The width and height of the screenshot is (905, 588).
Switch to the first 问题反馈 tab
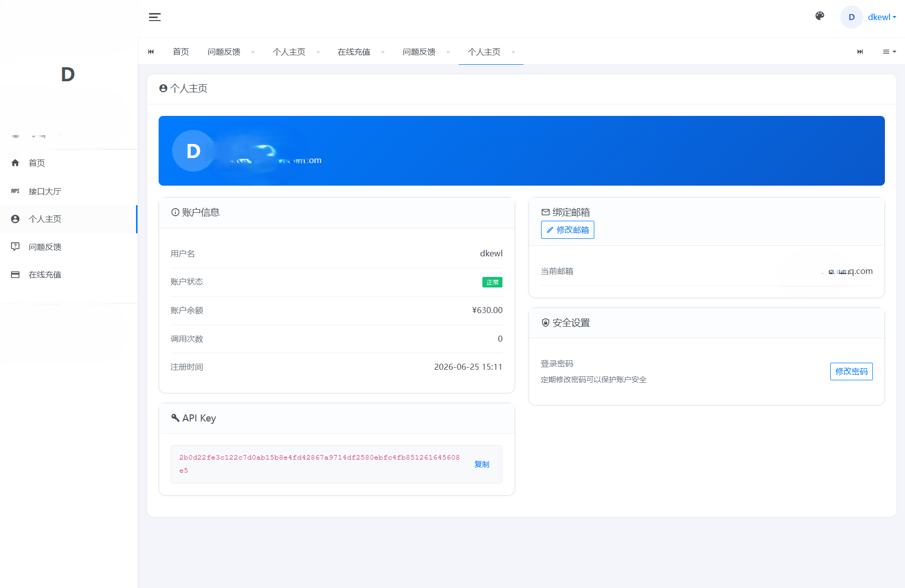click(224, 52)
